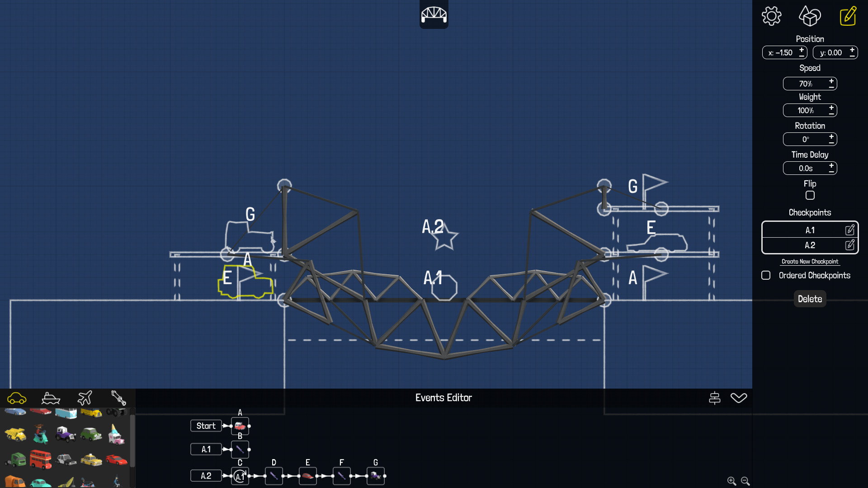
Task: Select the 3D view icon
Action: (x=810, y=15)
